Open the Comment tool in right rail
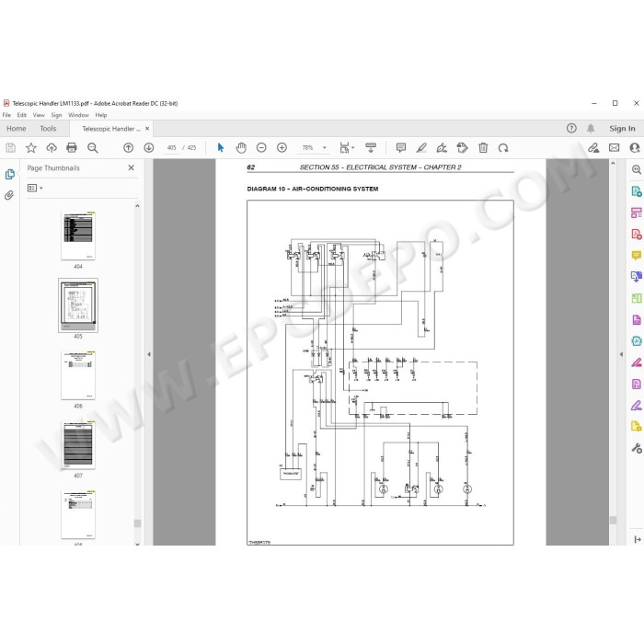This screenshot has height=644, width=644. (x=637, y=256)
